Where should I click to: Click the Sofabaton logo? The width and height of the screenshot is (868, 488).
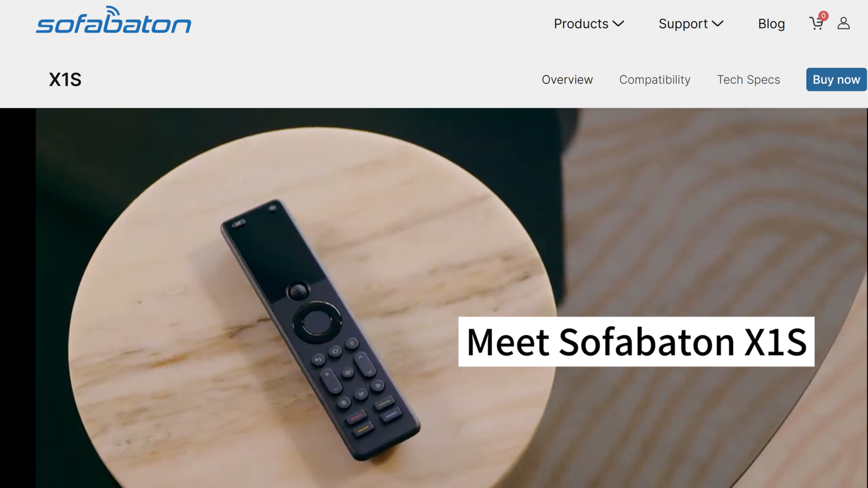pos(113,20)
